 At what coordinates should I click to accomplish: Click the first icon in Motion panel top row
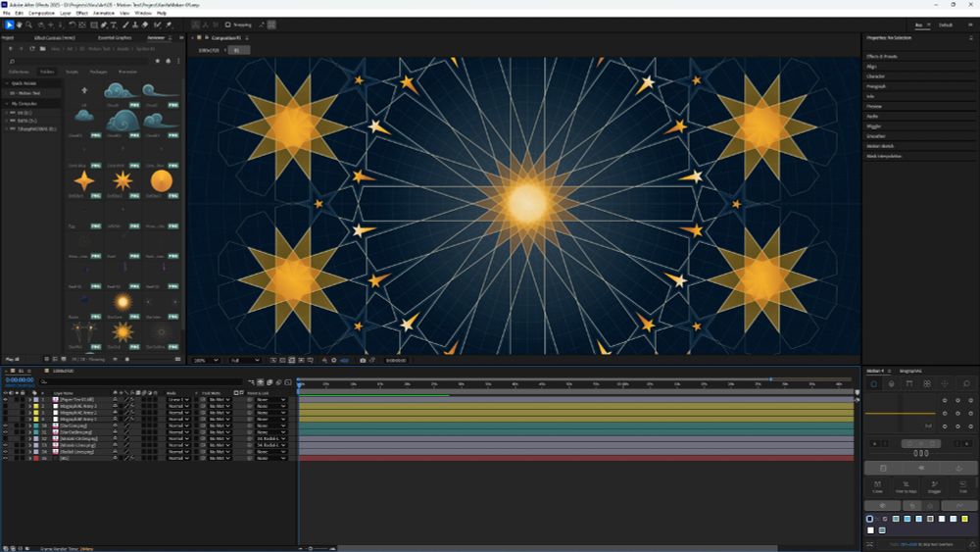[x=874, y=383]
